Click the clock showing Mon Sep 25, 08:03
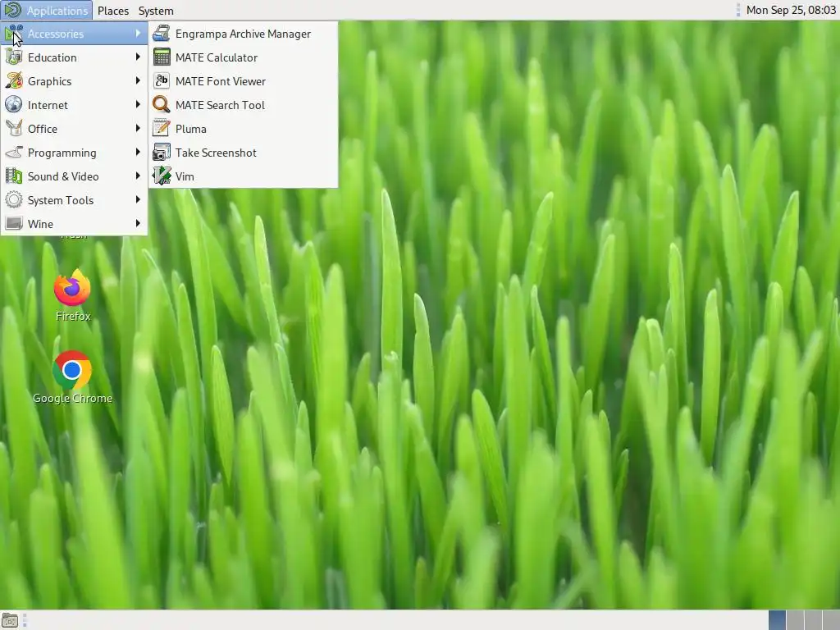This screenshot has height=630, width=840. click(791, 10)
